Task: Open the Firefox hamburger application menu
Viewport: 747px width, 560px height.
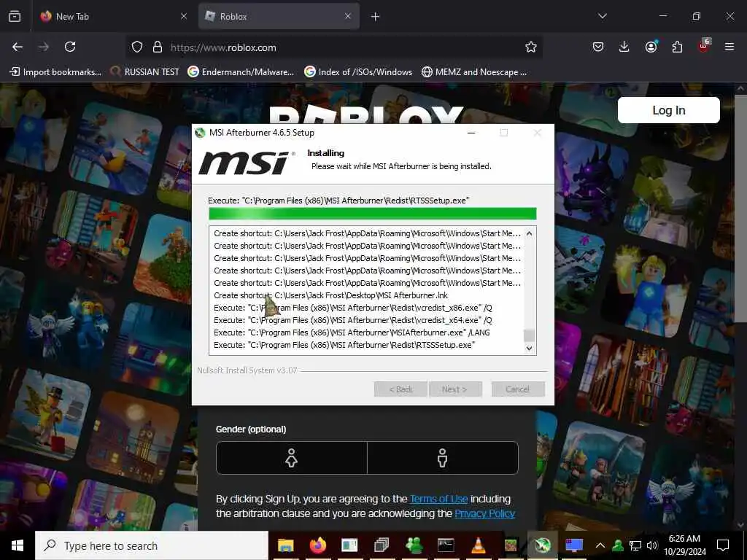Action: 729,47
